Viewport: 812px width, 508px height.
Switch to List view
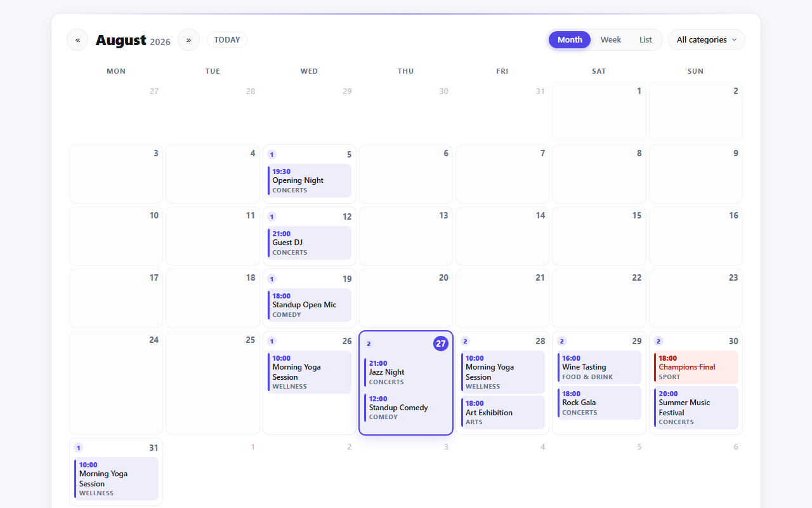(646, 40)
